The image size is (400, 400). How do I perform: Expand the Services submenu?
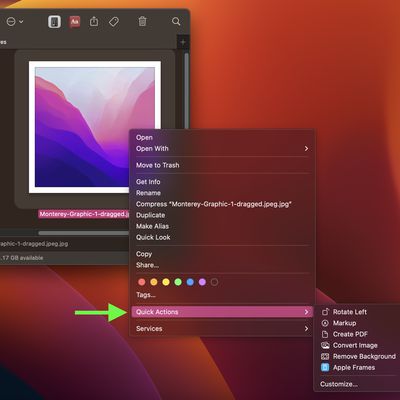click(222, 329)
